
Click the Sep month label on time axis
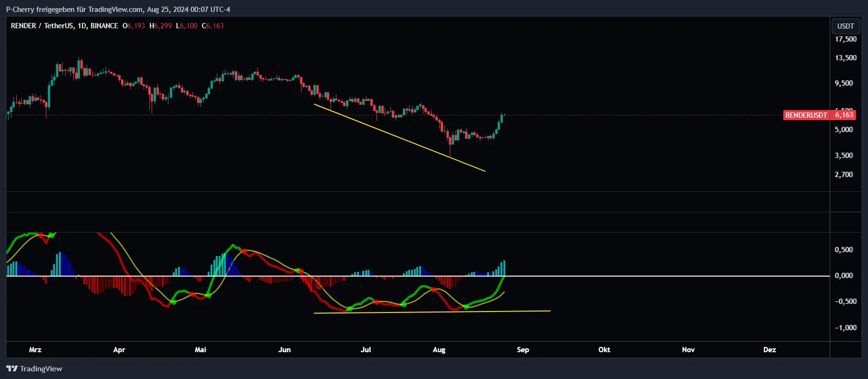523,350
